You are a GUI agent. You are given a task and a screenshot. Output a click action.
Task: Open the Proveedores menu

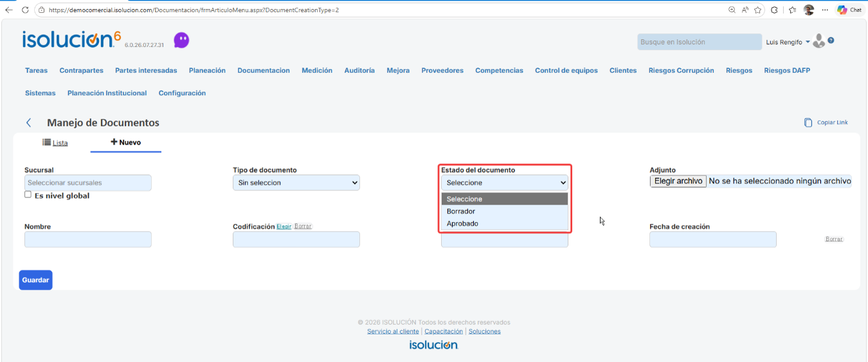pos(442,71)
